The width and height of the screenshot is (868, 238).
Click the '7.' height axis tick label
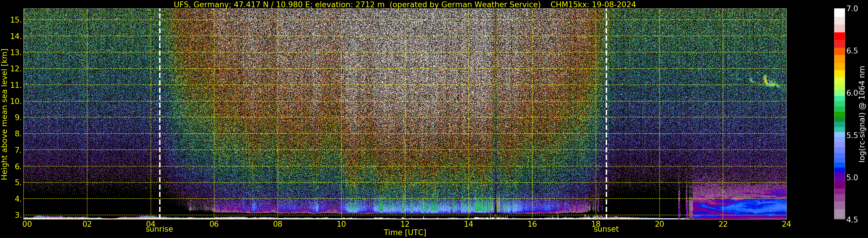[x=18, y=150]
